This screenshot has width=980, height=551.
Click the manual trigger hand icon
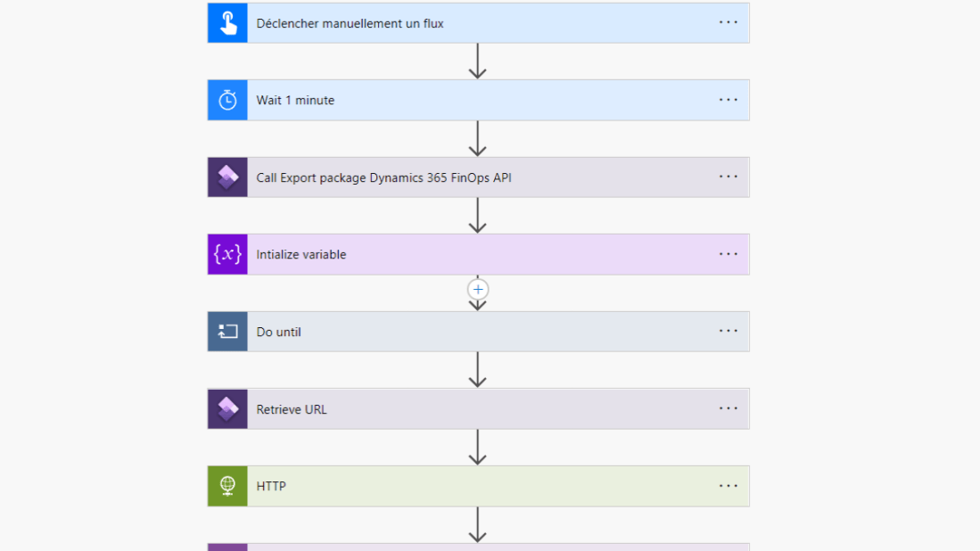[227, 23]
